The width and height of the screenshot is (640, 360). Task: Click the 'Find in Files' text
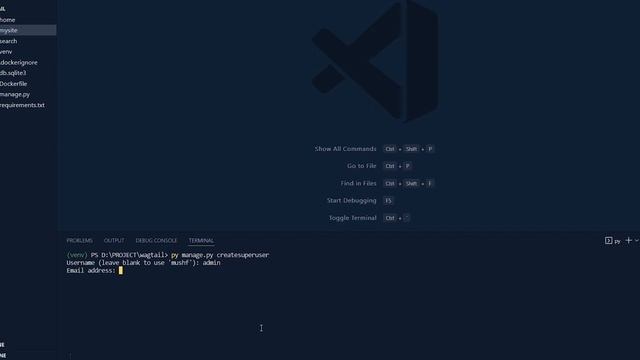(358, 183)
